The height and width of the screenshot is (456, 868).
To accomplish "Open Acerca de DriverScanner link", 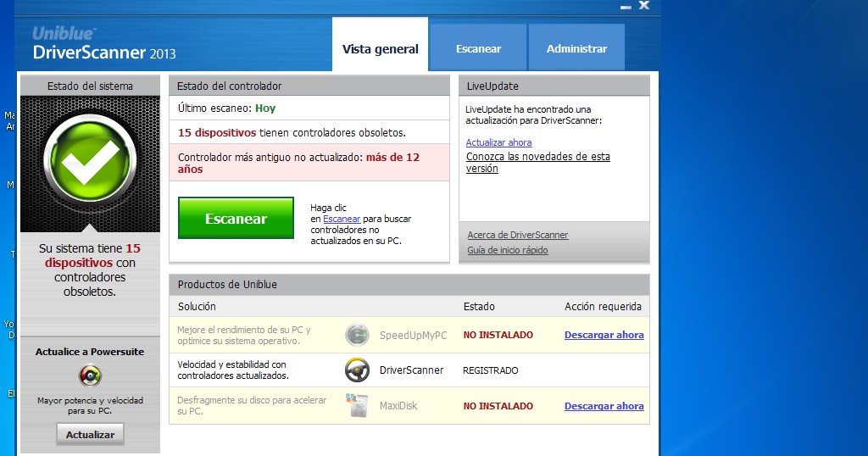I will [518, 235].
